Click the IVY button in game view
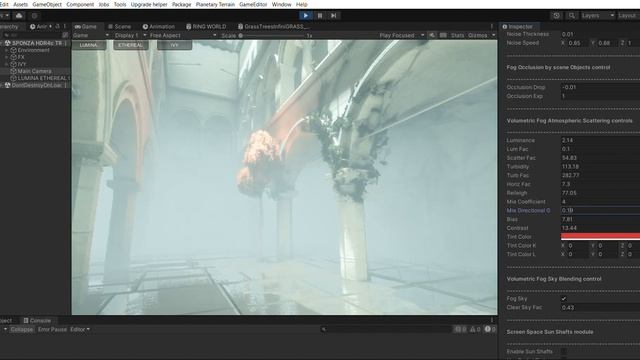640x360 pixels. [174, 45]
